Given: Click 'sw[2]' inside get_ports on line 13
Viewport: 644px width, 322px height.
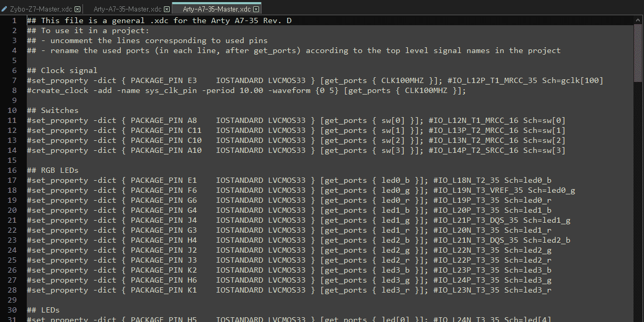Looking at the screenshot, I should pos(393,140).
